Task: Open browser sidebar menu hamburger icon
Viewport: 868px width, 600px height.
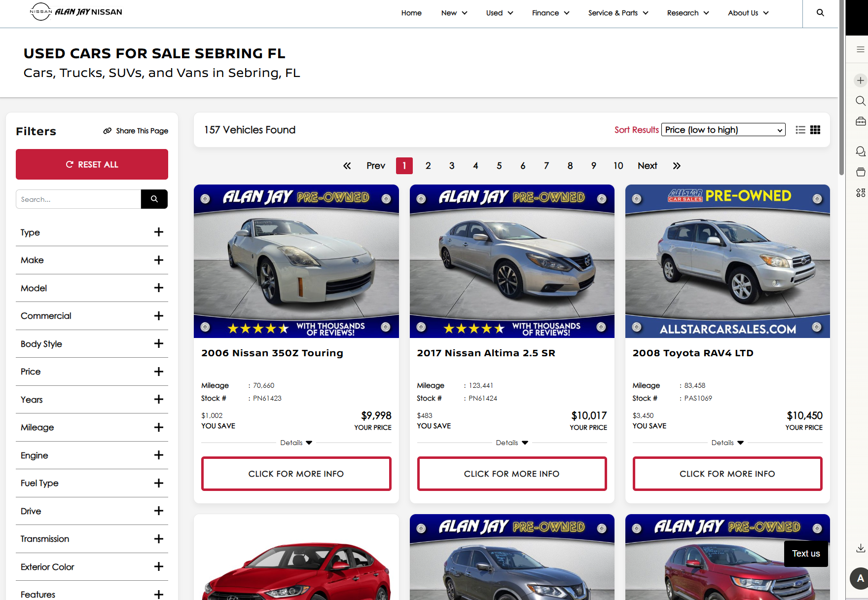Action: click(x=861, y=49)
